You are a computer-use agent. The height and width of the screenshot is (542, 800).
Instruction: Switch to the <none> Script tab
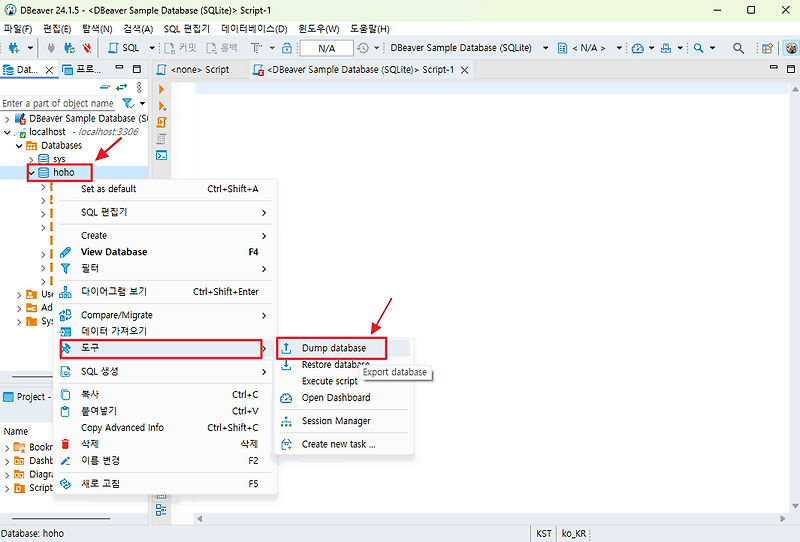199,69
